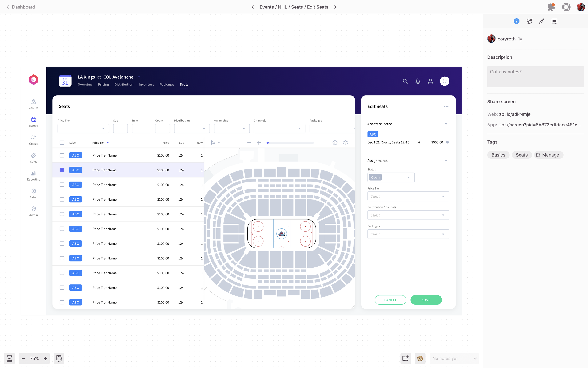Toggle the highlighted second row checkbox
588x368 pixels.
pos(62,170)
